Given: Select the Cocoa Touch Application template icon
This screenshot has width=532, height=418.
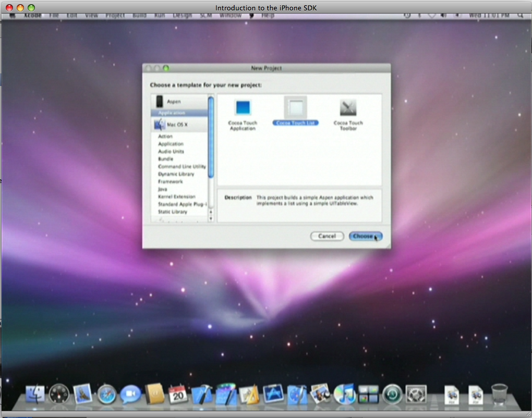Looking at the screenshot, I should pos(243,108).
